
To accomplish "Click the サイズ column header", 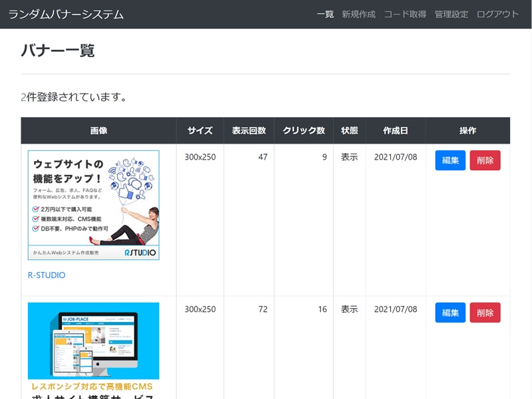I will 200,130.
